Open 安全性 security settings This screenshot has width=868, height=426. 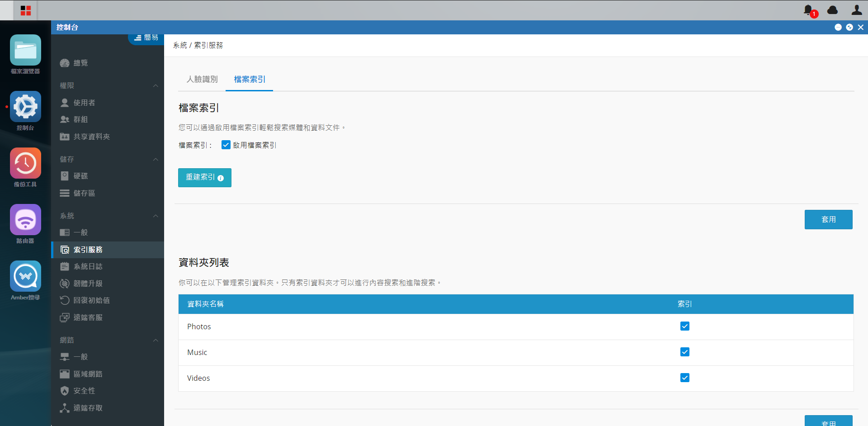(108, 391)
